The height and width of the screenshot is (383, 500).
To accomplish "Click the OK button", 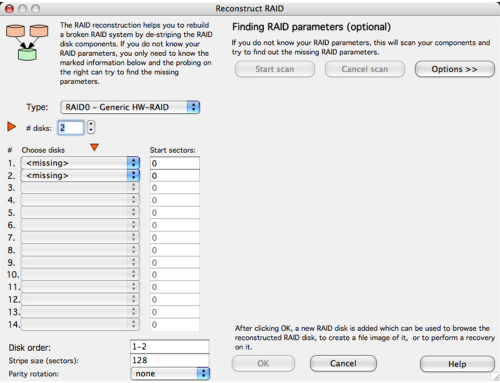I will (263, 363).
